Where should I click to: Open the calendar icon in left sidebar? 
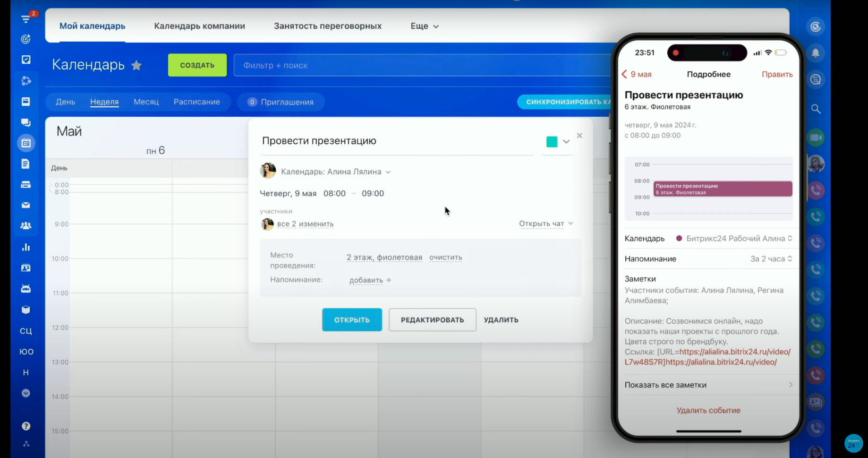tap(26, 143)
